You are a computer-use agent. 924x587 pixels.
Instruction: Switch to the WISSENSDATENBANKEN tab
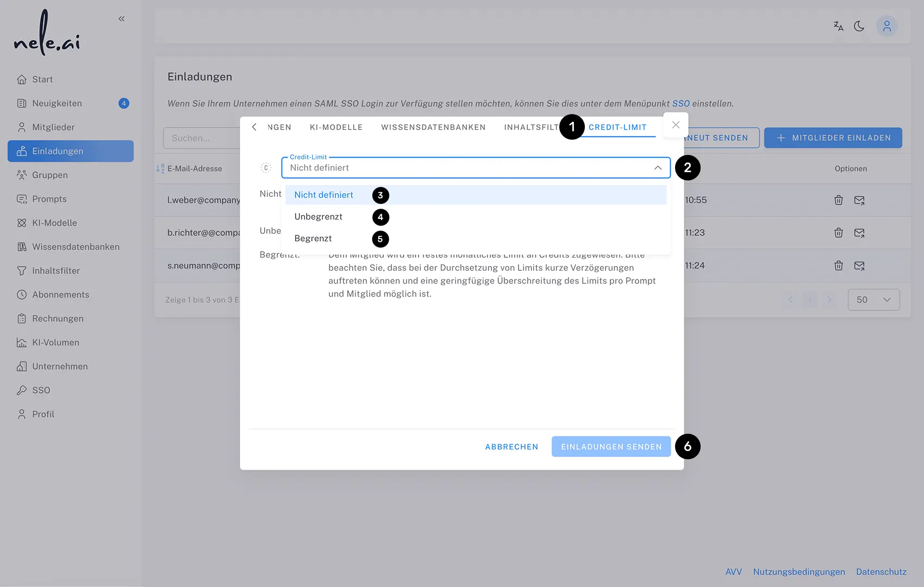point(433,127)
